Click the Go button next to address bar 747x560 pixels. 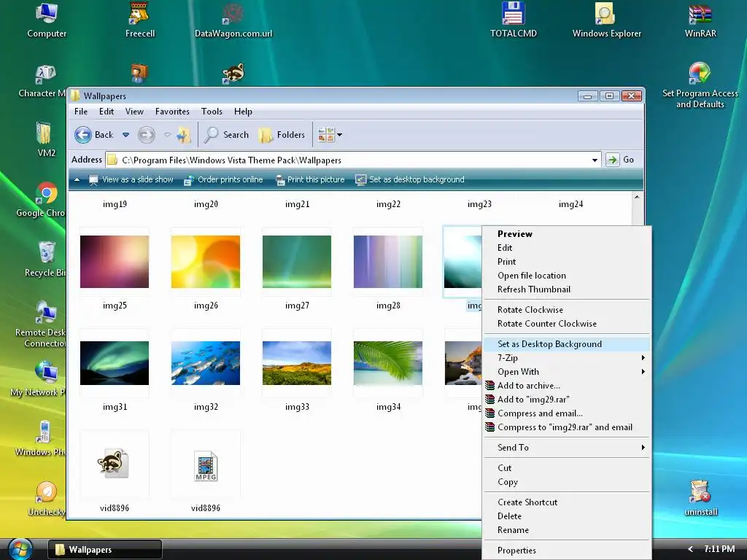(x=620, y=160)
